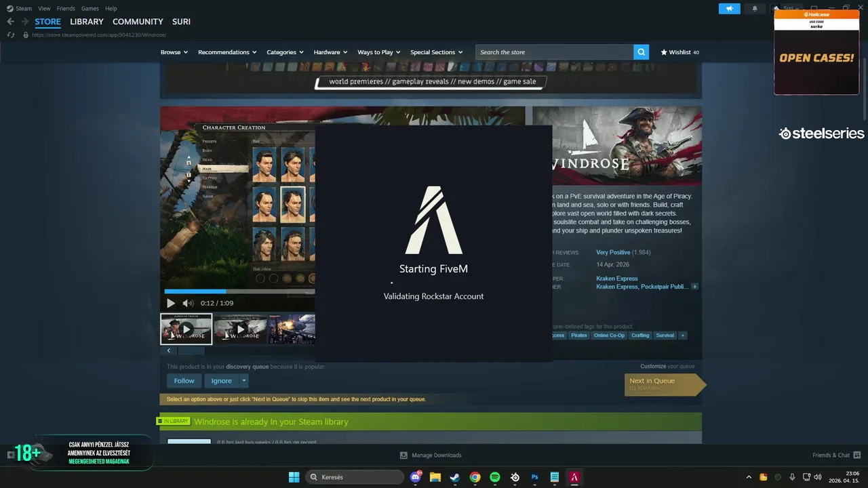Open the Friends menu
The height and width of the screenshot is (488, 868).
coord(66,9)
